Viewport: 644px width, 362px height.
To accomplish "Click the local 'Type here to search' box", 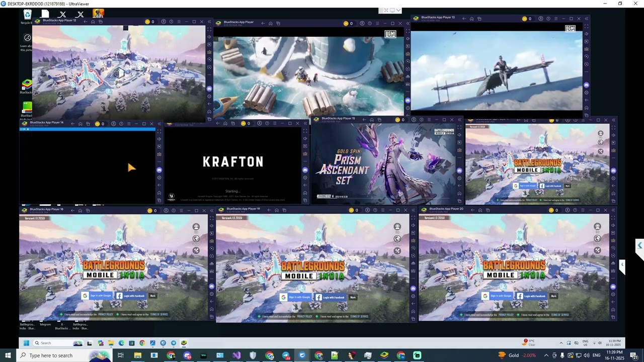I will coord(63,355).
